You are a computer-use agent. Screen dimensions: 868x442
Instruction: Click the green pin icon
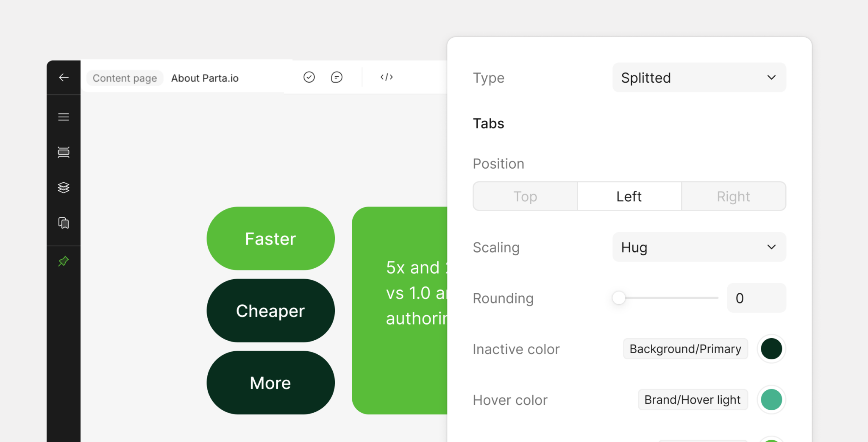click(x=64, y=261)
